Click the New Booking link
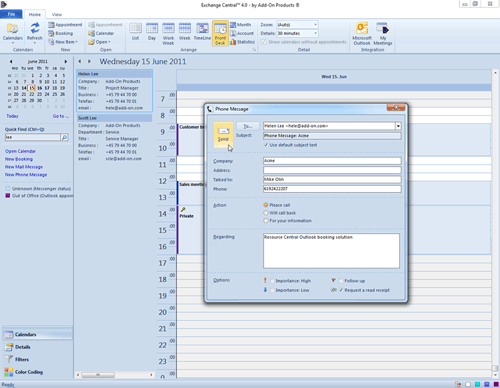Image resolution: width=500 pixels, height=388 pixels. [19, 159]
